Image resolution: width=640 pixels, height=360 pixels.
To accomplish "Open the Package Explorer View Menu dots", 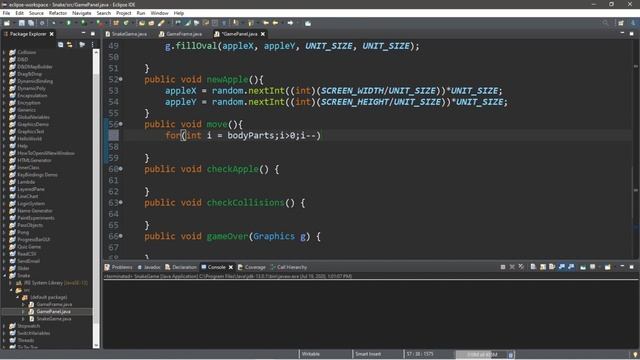I will pos(93,44).
